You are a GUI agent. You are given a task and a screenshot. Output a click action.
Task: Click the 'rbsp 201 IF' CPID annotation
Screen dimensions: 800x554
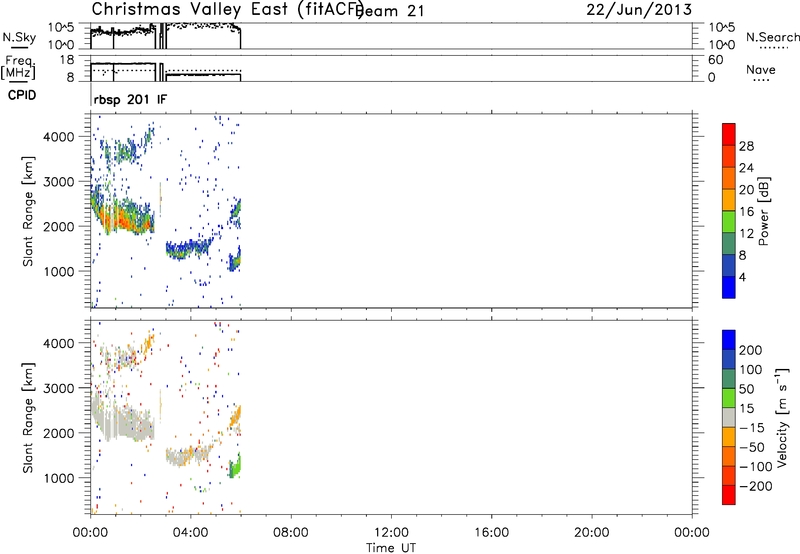pos(130,99)
